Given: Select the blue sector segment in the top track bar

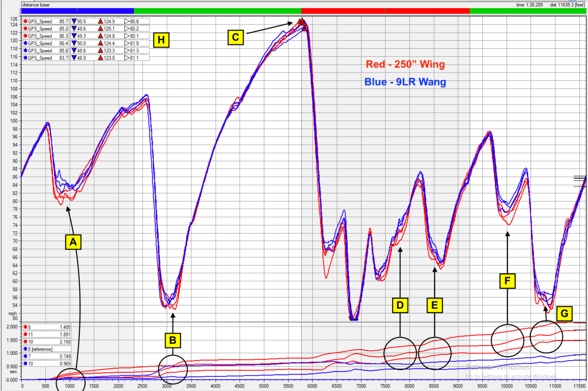Looking at the screenshot, I should (x=77, y=11).
